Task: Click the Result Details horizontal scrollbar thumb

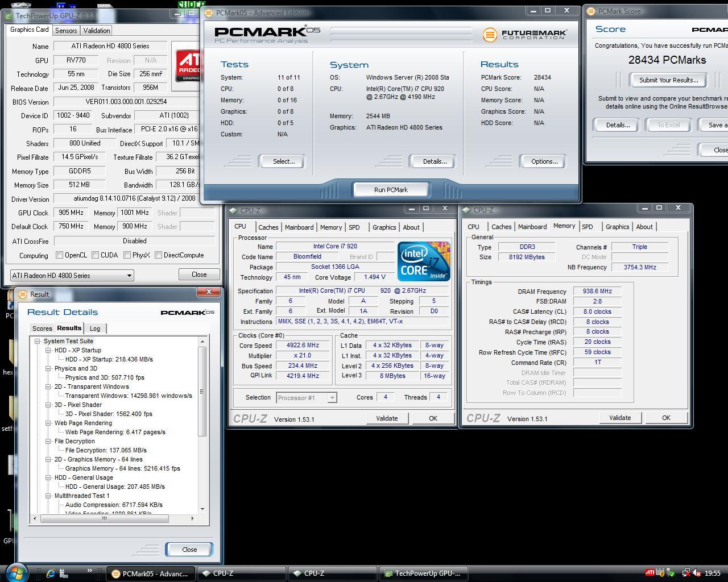Action: pyautogui.click(x=104, y=518)
